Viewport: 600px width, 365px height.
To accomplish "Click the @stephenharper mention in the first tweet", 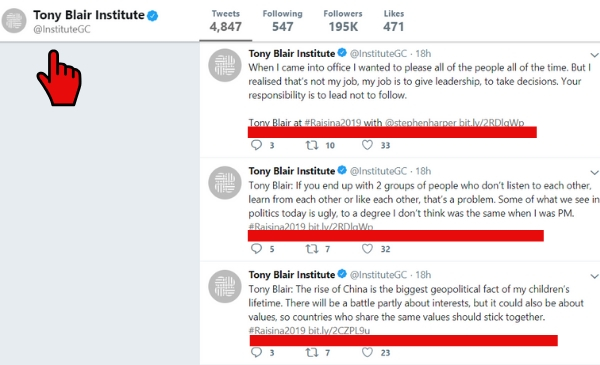I will (x=421, y=123).
